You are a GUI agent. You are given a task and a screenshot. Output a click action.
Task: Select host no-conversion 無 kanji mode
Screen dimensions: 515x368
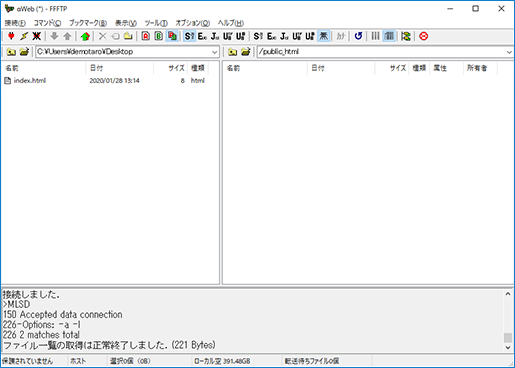pos(323,36)
